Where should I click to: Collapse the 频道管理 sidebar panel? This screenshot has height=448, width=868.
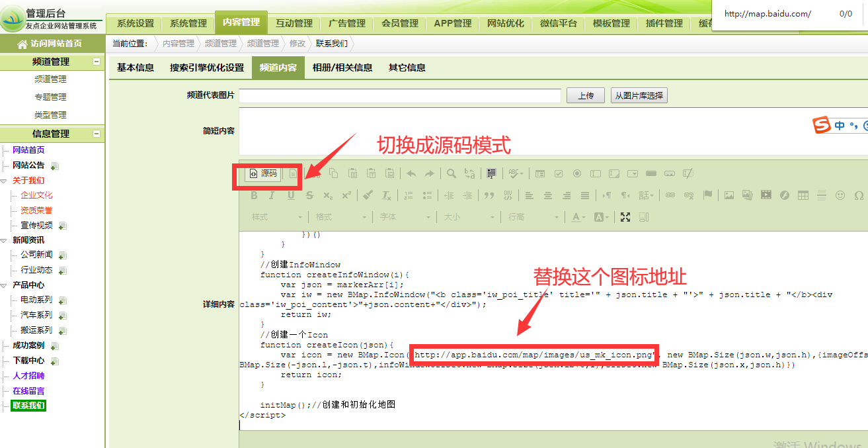97,62
